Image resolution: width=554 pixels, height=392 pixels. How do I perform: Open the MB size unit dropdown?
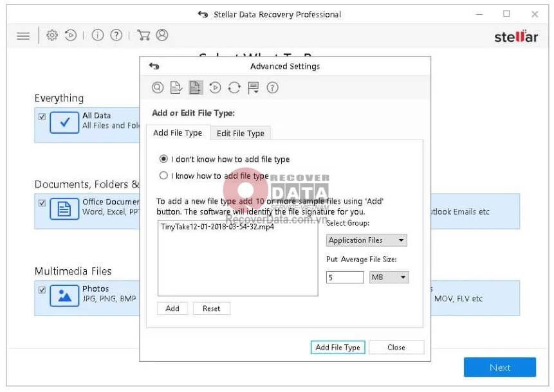(389, 277)
